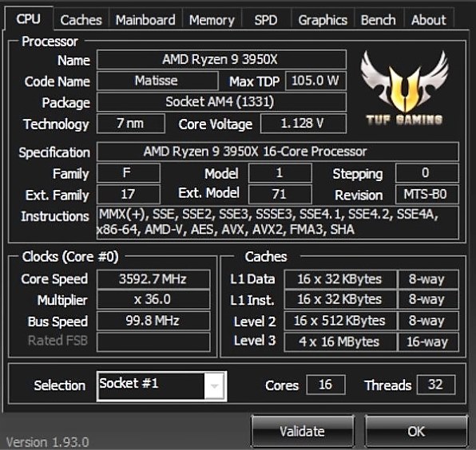This screenshot has height=450, width=476.
Task: Click the Level 2 8-way value
Action: click(x=428, y=321)
